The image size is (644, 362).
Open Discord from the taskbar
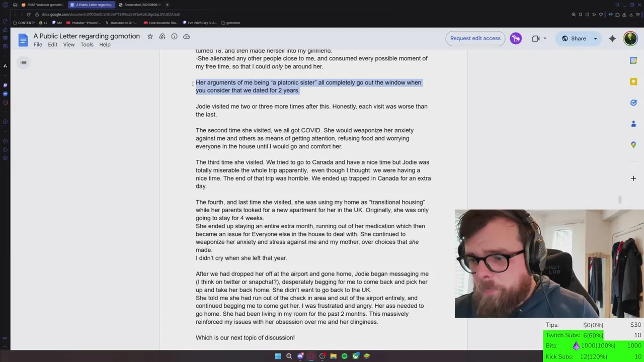(x=300, y=356)
